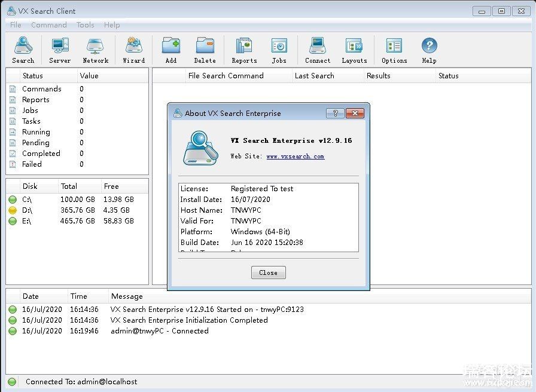Click the yellow indicator for disk D:\
This screenshot has width=536, height=392.
(x=13, y=210)
